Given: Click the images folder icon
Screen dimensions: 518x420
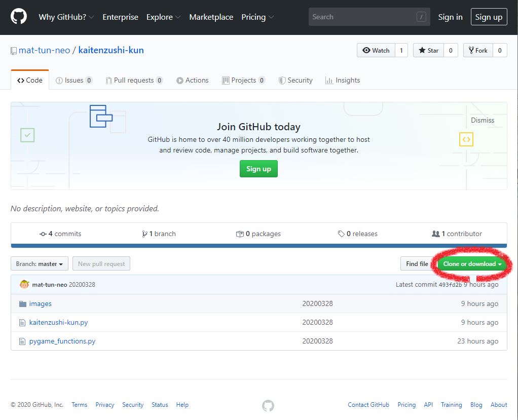Looking at the screenshot, I should (x=22, y=304).
